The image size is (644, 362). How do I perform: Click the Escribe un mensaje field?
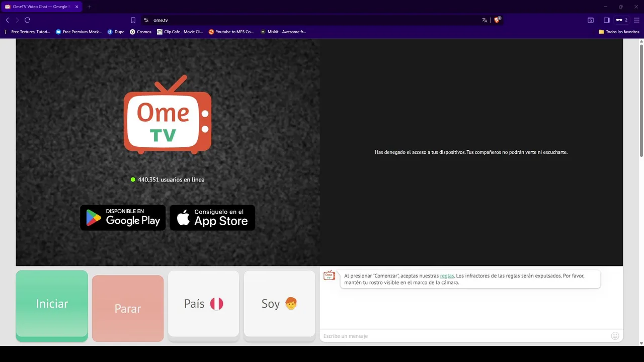(x=464, y=336)
